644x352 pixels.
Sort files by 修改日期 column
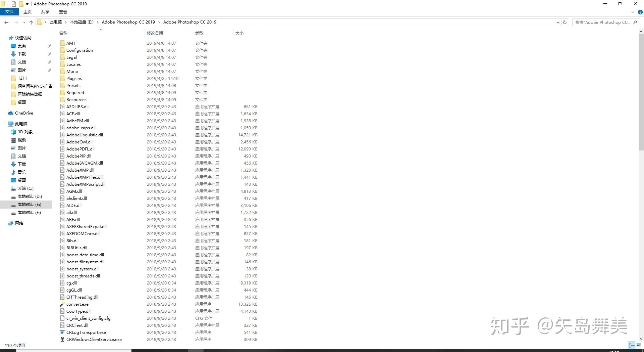click(x=155, y=33)
